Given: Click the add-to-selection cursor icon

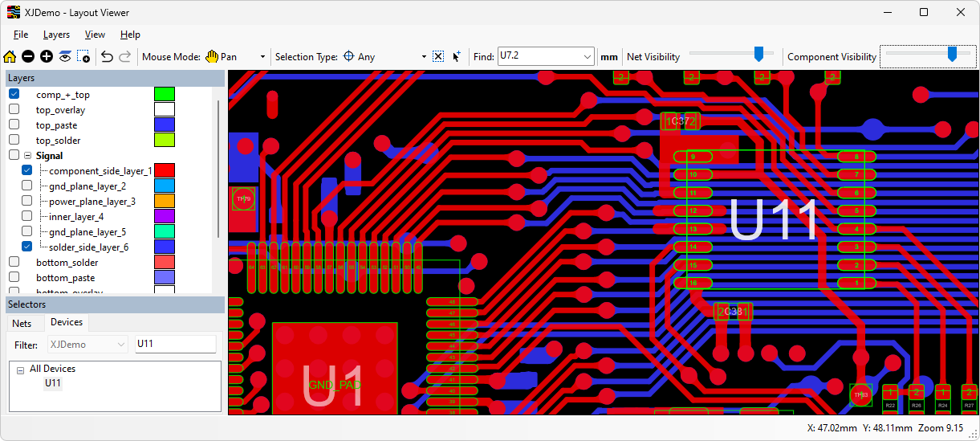Looking at the screenshot, I should click(457, 56).
